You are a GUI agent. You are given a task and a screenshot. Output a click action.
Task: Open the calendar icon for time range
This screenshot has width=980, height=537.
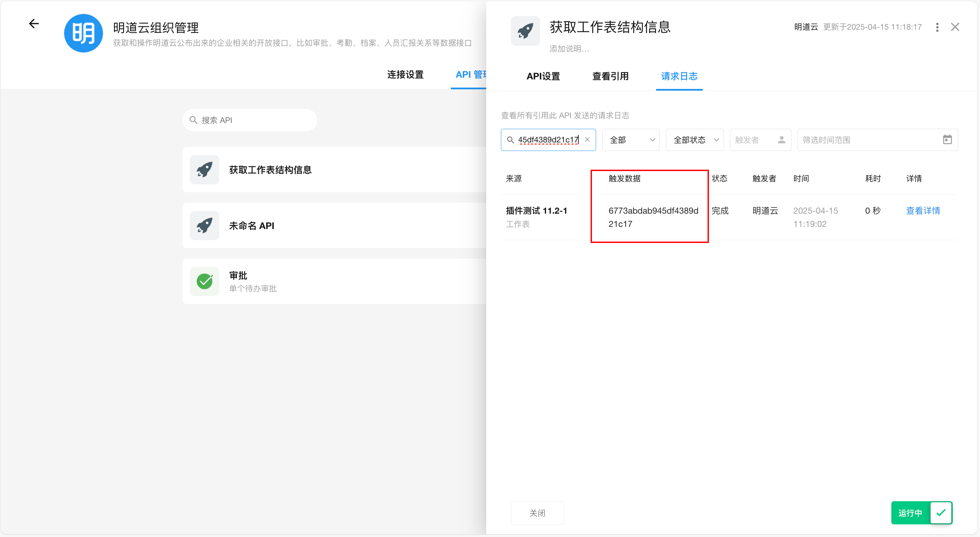(x=947, y=139)
